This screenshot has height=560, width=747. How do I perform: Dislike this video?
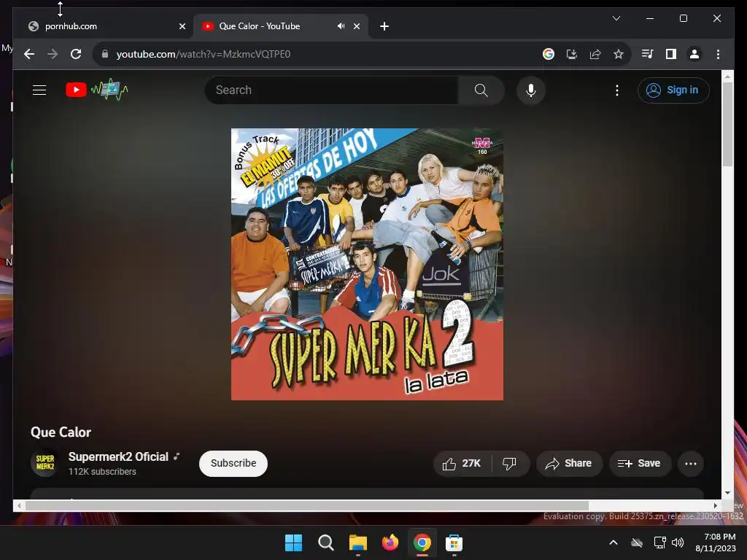[510, 463]
